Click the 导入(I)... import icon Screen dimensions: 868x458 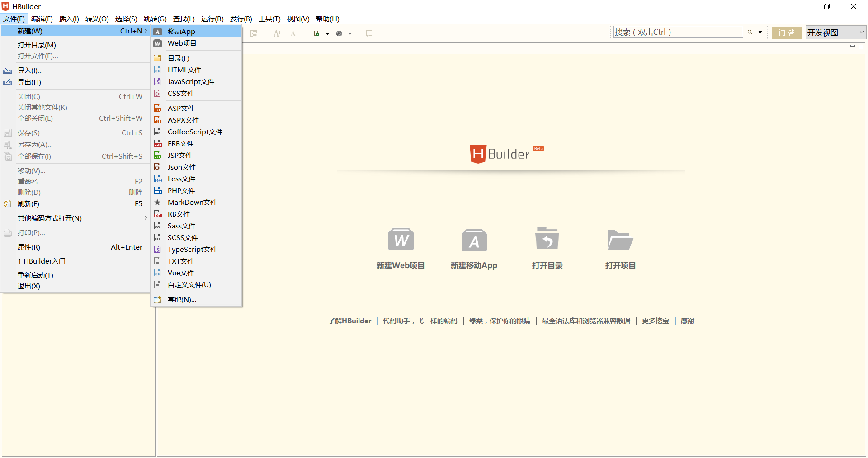7,71
